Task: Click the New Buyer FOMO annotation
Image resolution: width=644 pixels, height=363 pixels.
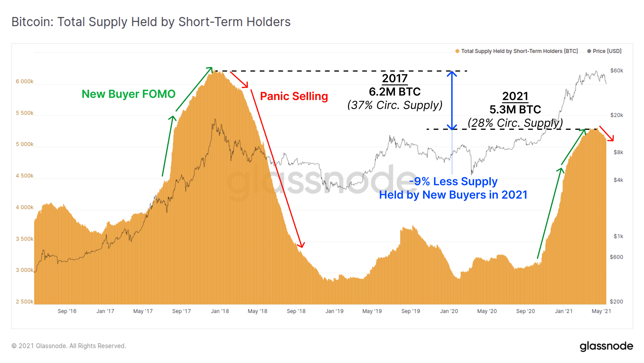Action: coord(129,94)
